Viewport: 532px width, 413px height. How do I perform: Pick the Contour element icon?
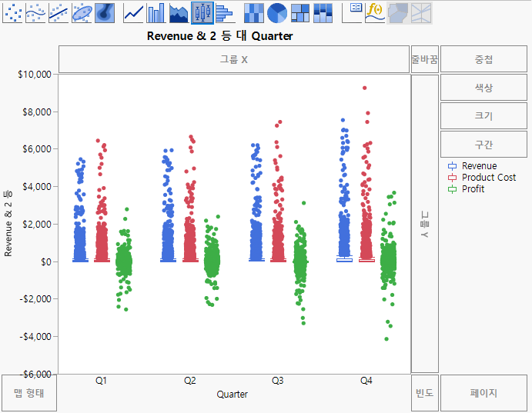pyautogui.click(x=105, y=12)
